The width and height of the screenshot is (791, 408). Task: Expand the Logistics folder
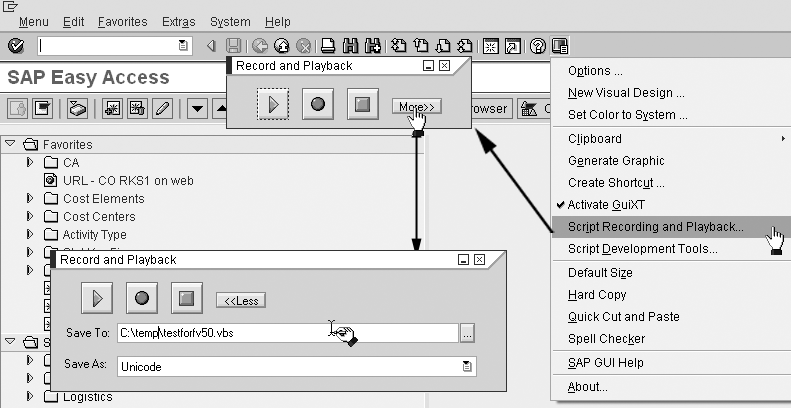[x=30, y=396]
